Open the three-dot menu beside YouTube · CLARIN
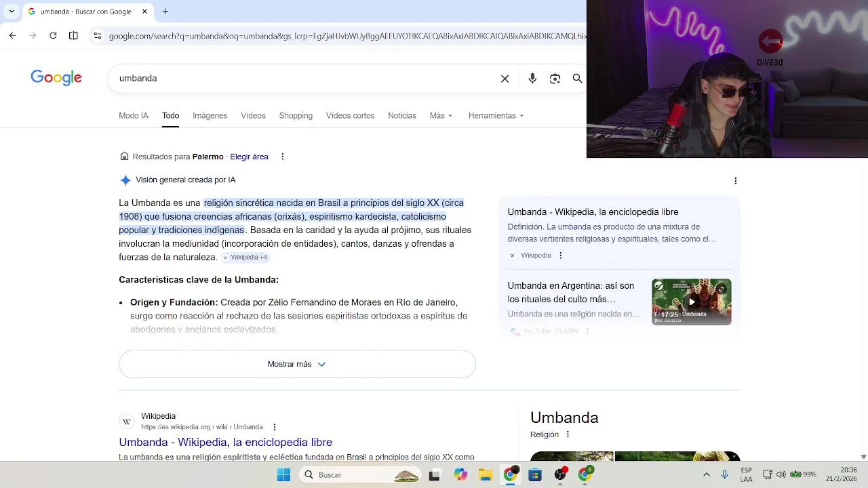The width and height of the screenshot is (868, 488). pos(587,331)
